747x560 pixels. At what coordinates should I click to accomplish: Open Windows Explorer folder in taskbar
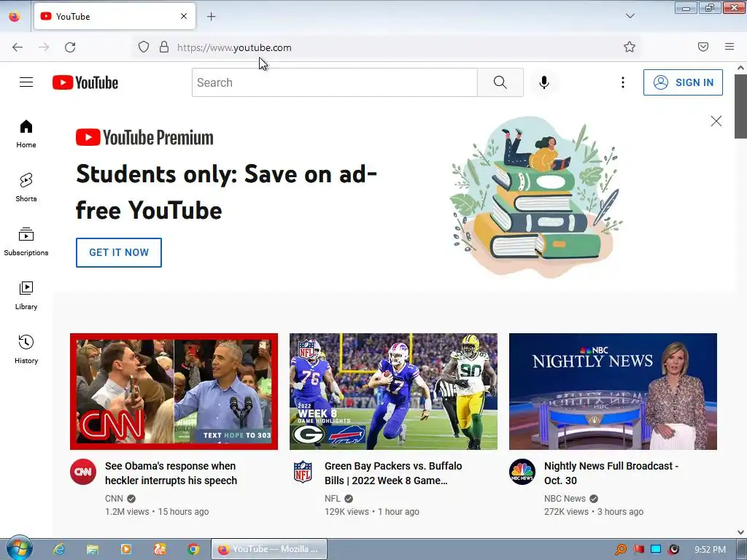[93, 549]
